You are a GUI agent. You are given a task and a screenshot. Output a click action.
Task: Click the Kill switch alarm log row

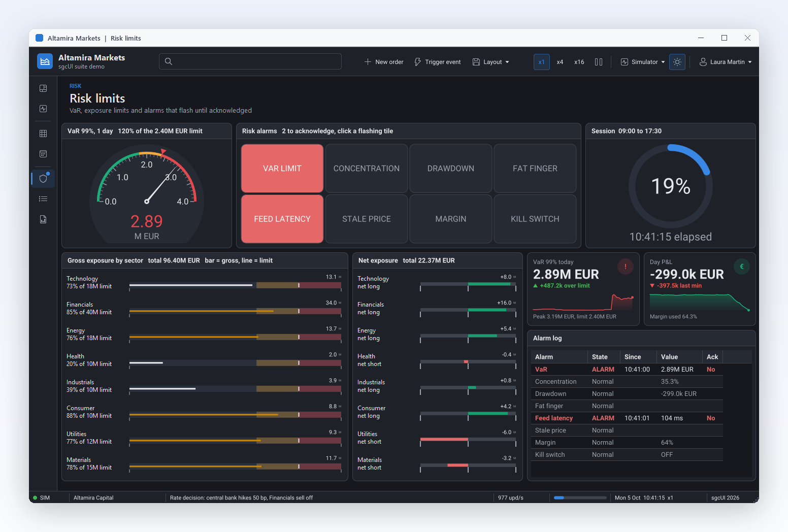click(627, 455)
